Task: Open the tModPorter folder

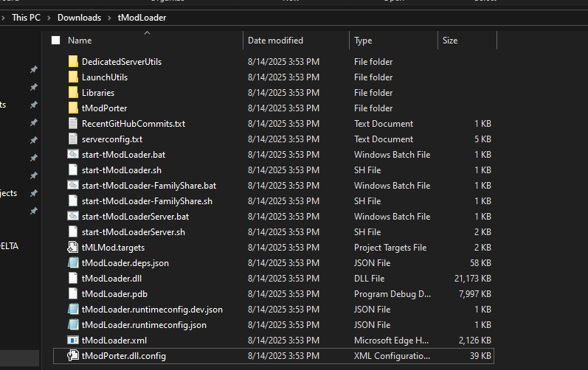Action: point(104,108)
